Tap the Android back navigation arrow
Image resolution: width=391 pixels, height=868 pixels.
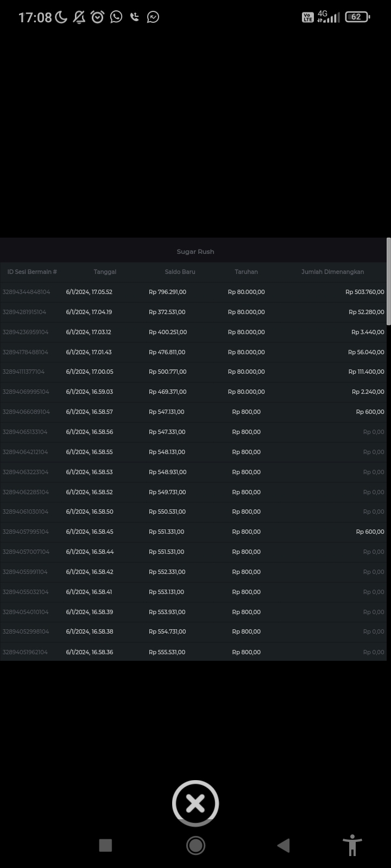(x=283, y=845)
